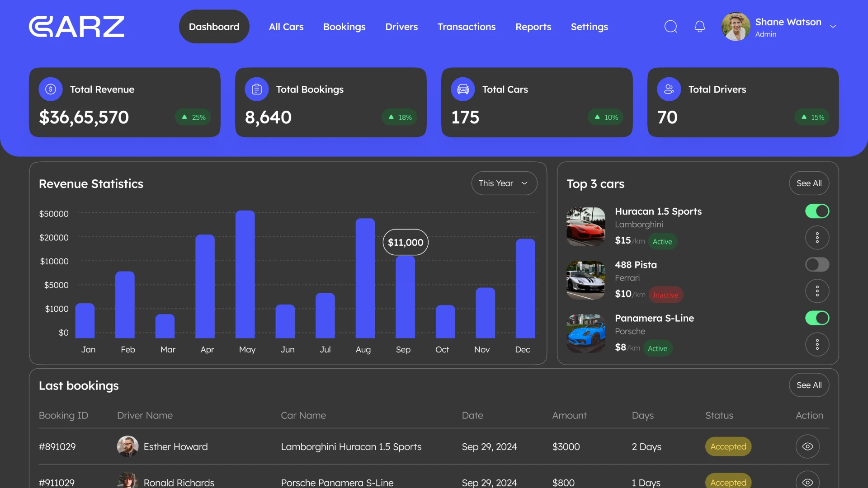Enable the 488 Pista toggle
The width and height of the screenshot is (868, 488).
[817, 264]
